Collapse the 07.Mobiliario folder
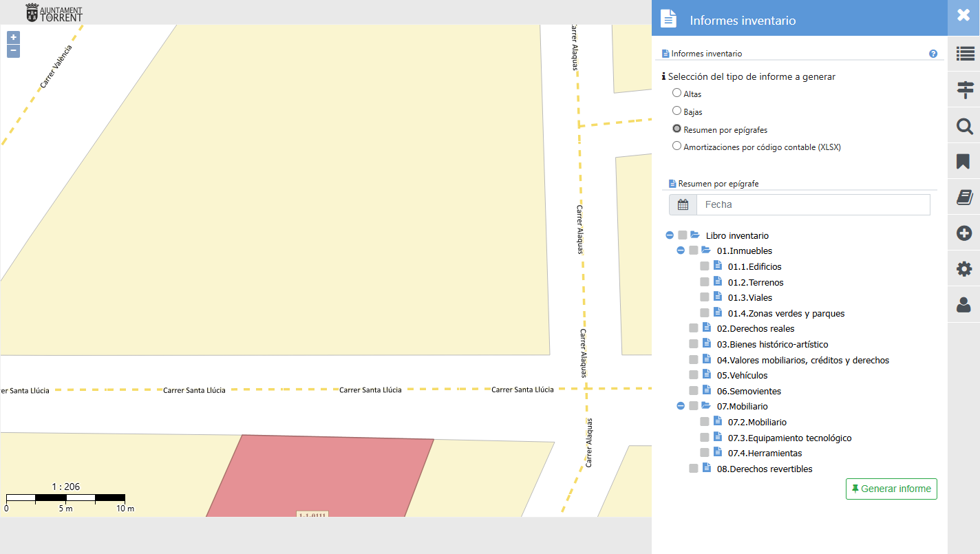 (x=681, y=406)
